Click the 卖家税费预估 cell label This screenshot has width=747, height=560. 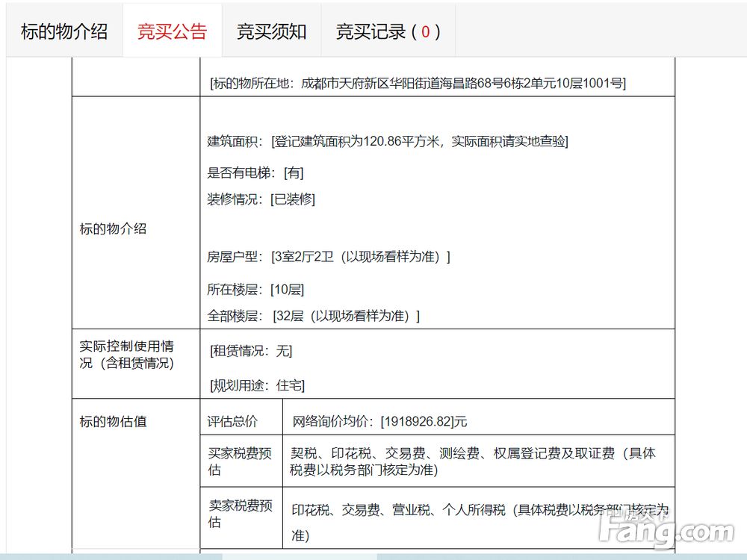(x=240, y=514)
